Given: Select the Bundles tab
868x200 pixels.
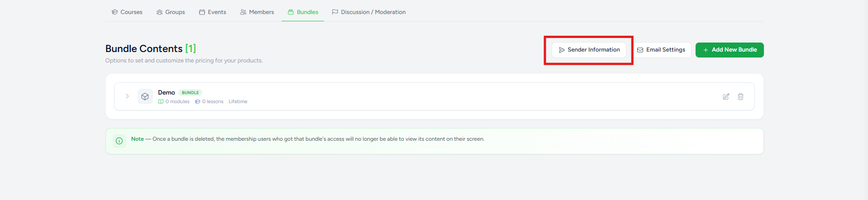Looking at the screenshot, I should click(x=303, y=12).
